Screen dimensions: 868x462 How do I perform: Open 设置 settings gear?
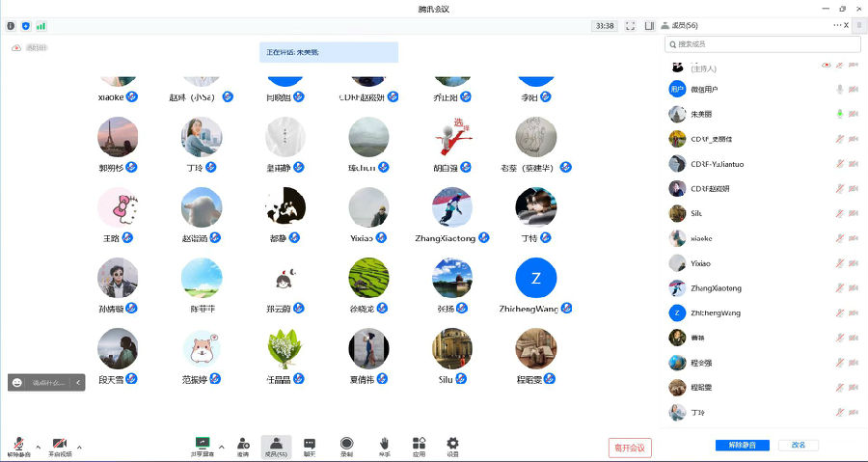coord(452,445)
